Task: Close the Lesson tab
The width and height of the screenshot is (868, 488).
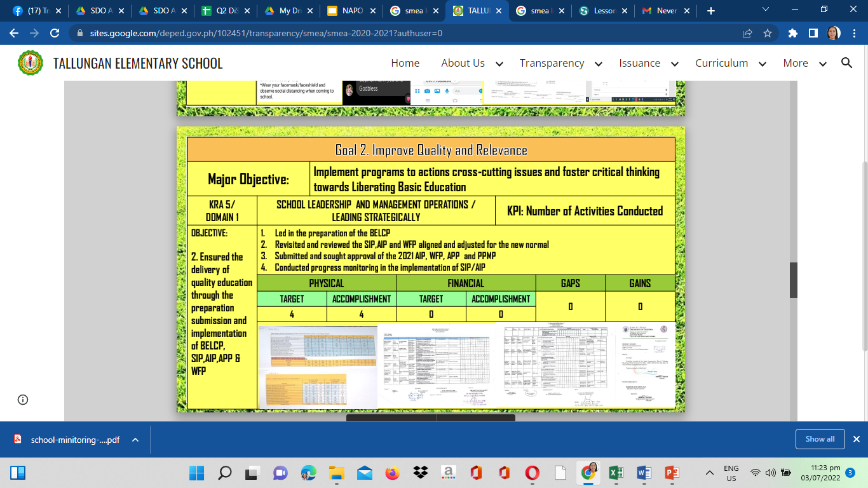Action: [625, 11]
